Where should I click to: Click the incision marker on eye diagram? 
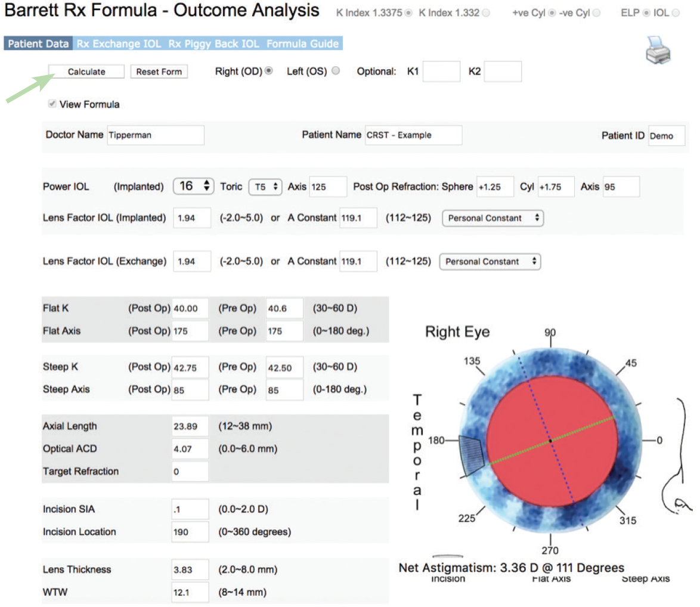click(472, 455)
